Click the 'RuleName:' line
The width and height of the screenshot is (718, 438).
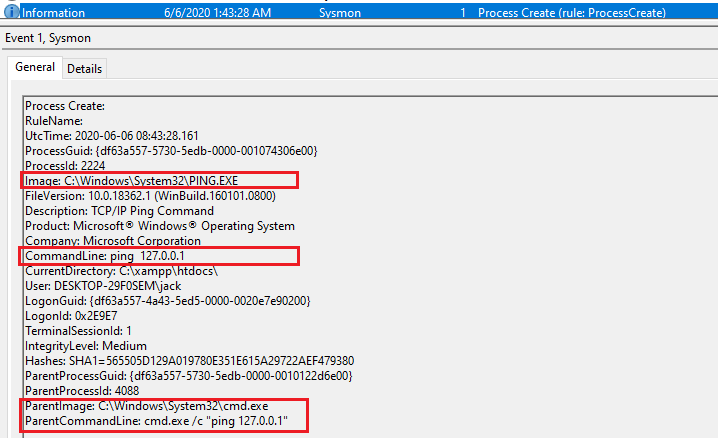tap(54, 121)
